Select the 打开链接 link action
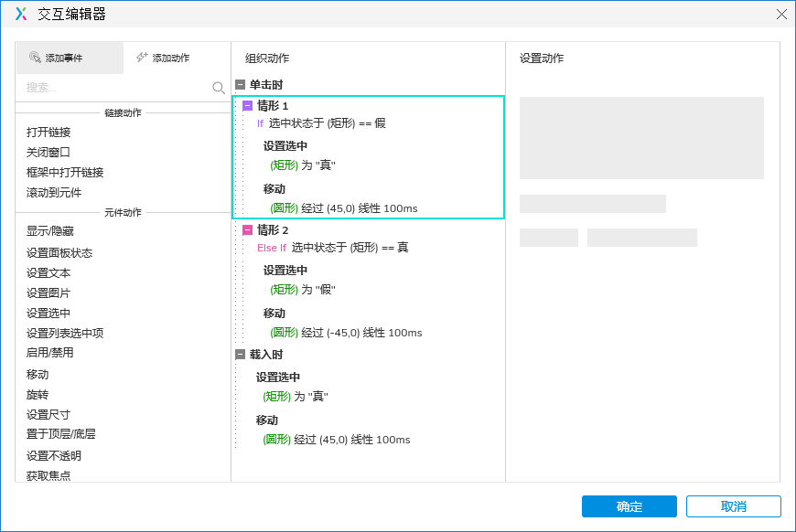Screen dimensions: 796x532 tap(47, 132)
